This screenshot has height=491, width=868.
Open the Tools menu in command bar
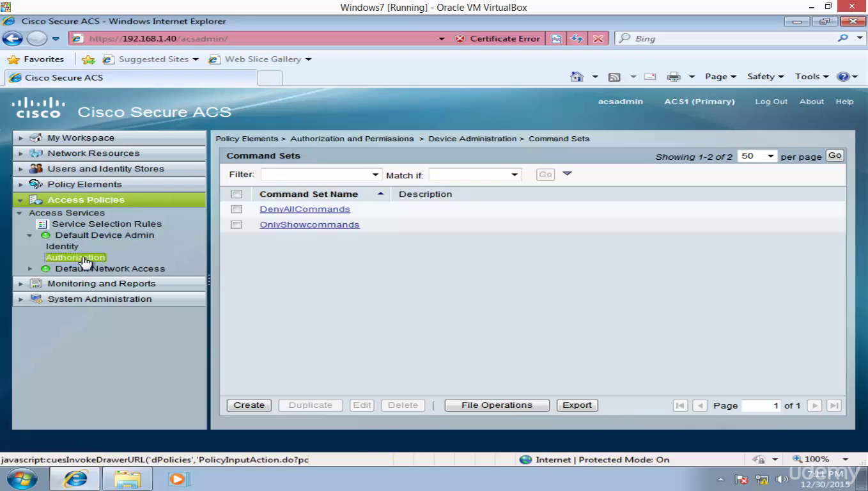(812, 77)
